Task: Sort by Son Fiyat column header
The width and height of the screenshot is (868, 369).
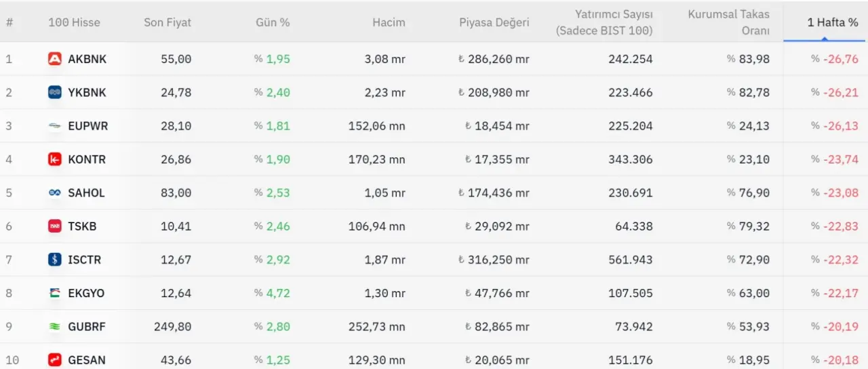Action: pos(167,22)
